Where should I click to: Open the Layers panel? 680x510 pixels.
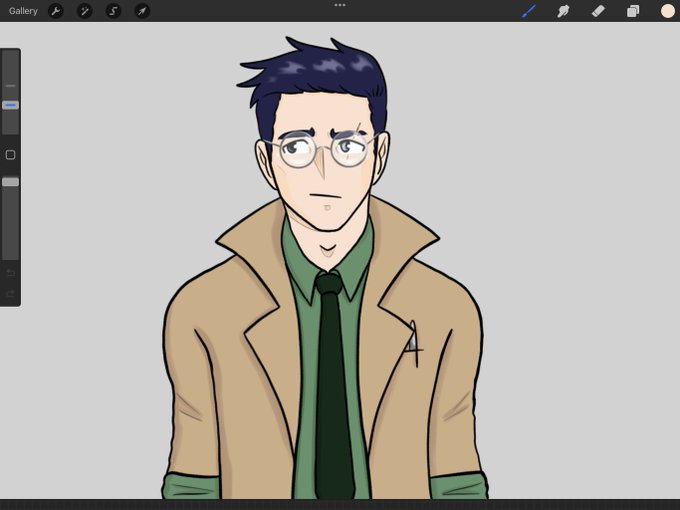click(633, 11)
